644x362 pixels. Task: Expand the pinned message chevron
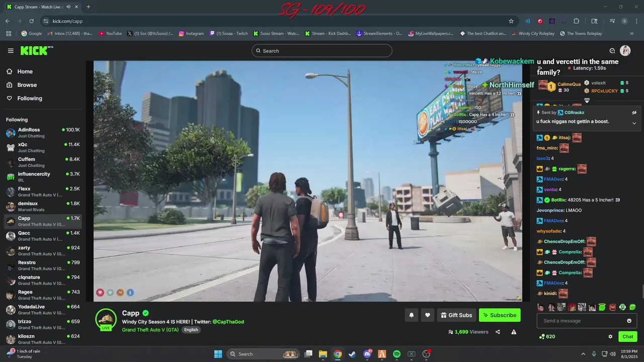pyautogui.click(x=634, y=123)
